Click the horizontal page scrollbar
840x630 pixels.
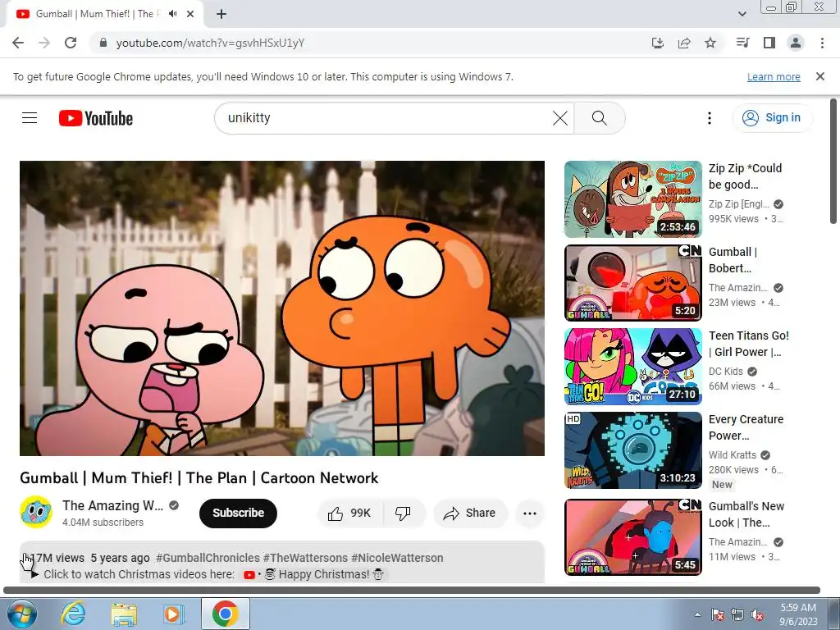[412, 591]
